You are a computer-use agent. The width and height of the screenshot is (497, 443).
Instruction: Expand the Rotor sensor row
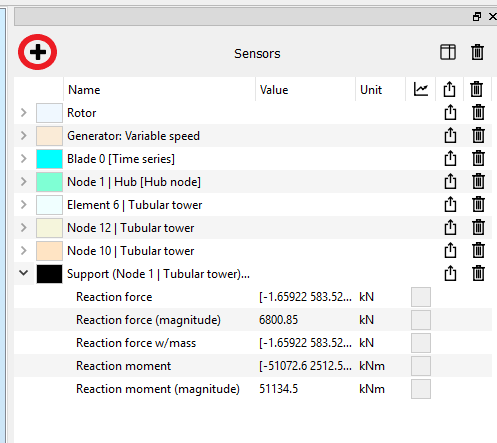coord(23,112)
